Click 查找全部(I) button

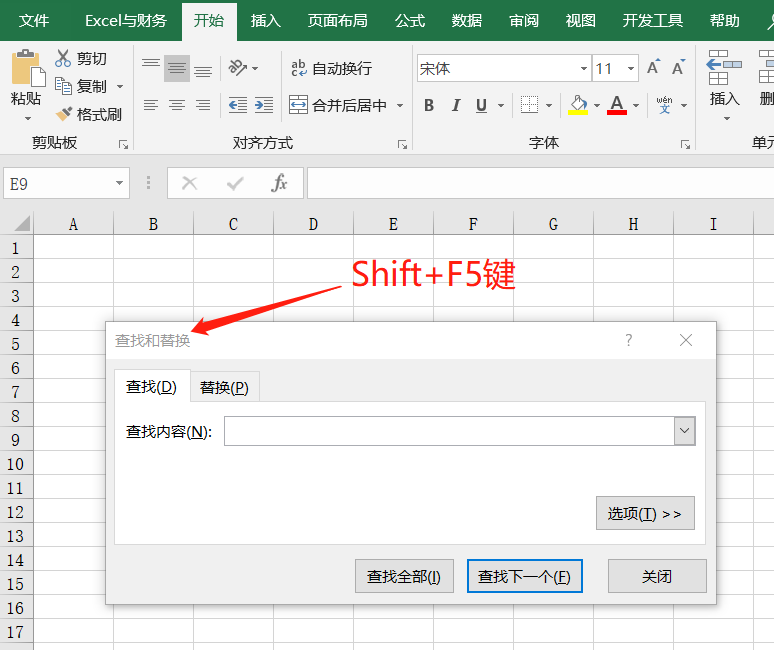[404, 576]
